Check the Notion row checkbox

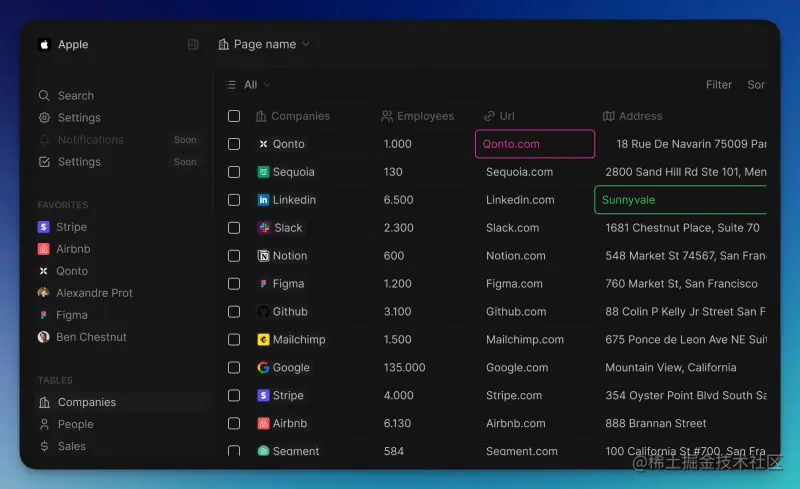tap(234, 256)
